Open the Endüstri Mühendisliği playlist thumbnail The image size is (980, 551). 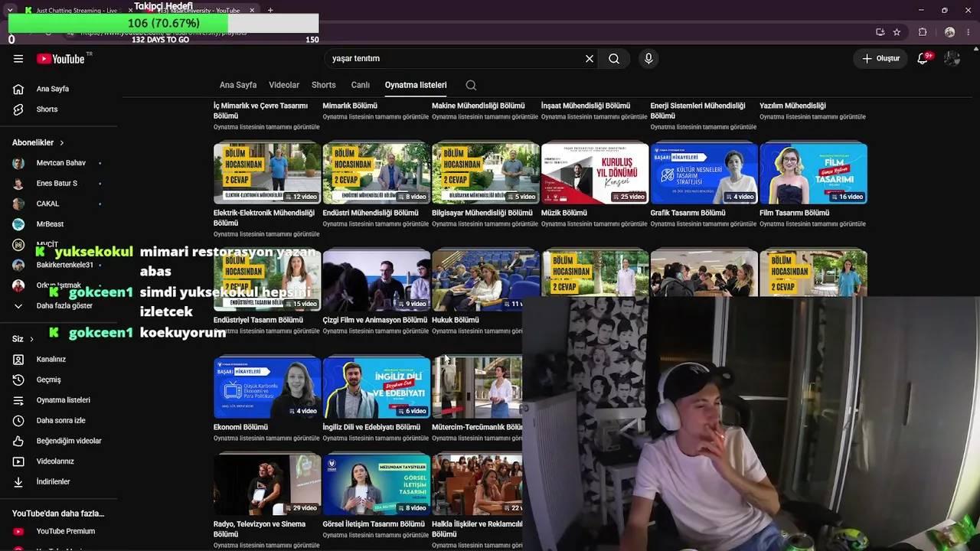coord(377,173)
